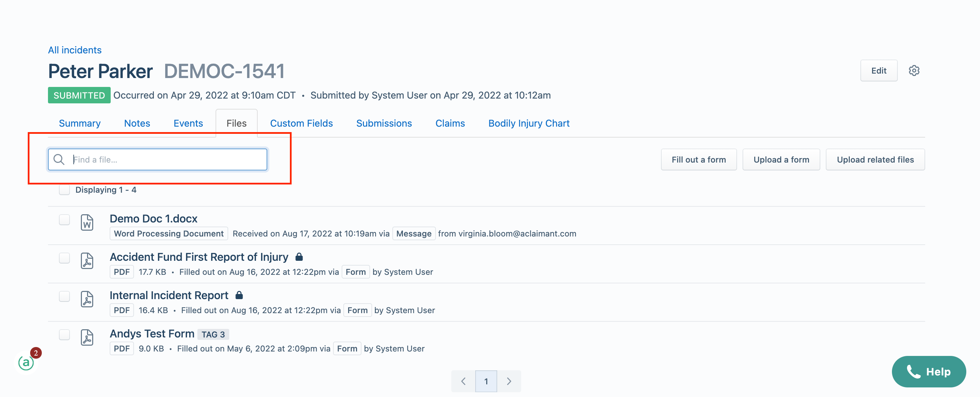Open the Submissions tab
980x397 pixels.
(384, 124)
